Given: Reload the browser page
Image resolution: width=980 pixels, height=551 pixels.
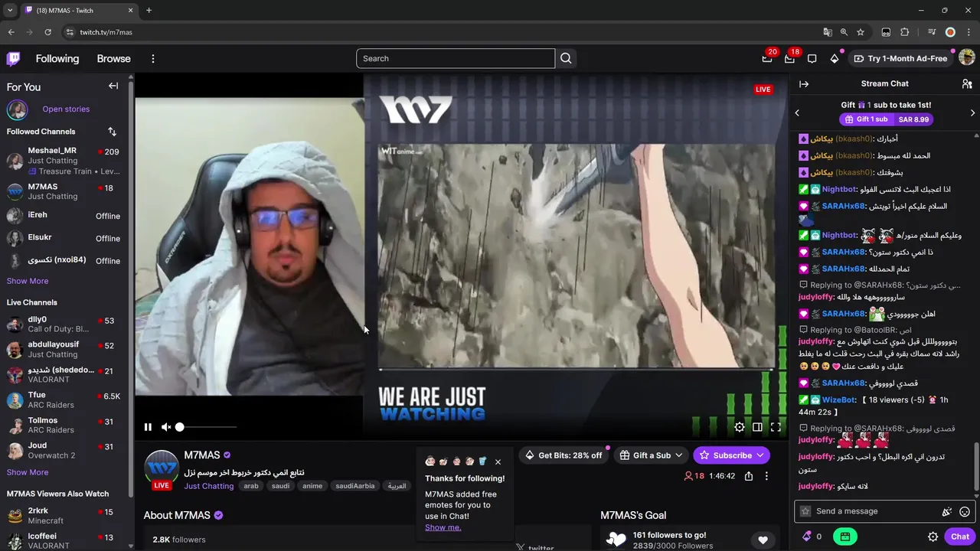Looking at the screenshot, I should click(47, 32).
